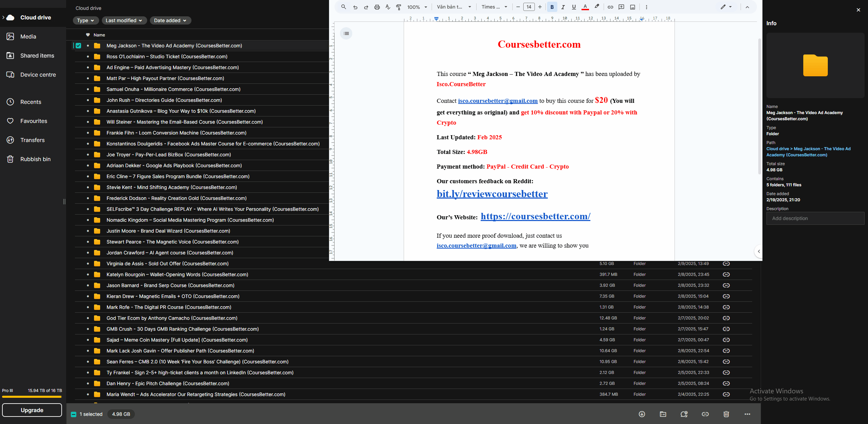Viewport: 868px width, 424px height.
Task: Toggle the favourites heart column header
Action: point(88,35)
